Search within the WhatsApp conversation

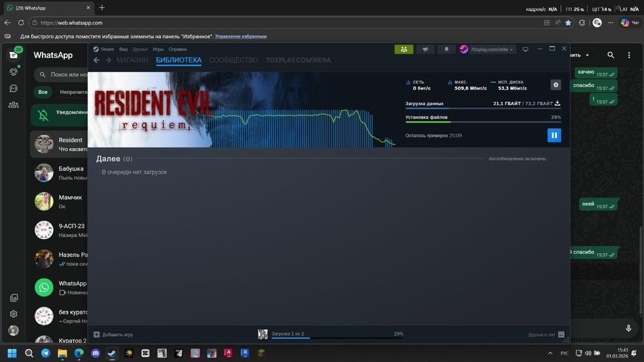(x=611, y=55)
